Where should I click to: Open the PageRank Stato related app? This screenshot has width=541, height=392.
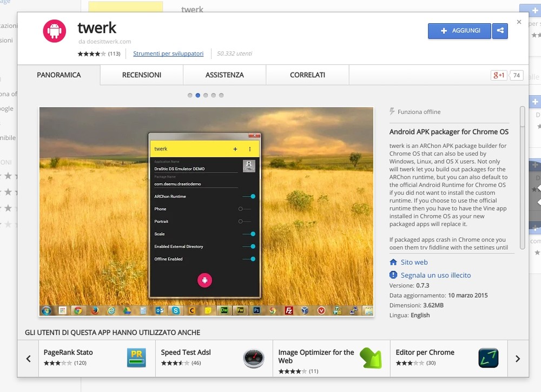[x=97, y=358]
